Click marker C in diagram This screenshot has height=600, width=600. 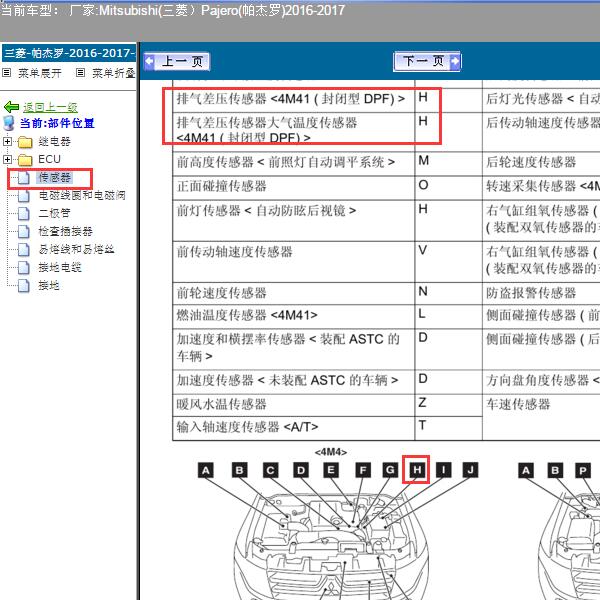(271, 470)
